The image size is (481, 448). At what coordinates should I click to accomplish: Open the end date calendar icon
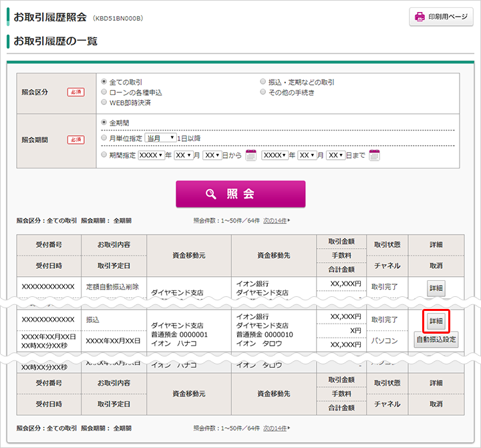click(375, 155)
